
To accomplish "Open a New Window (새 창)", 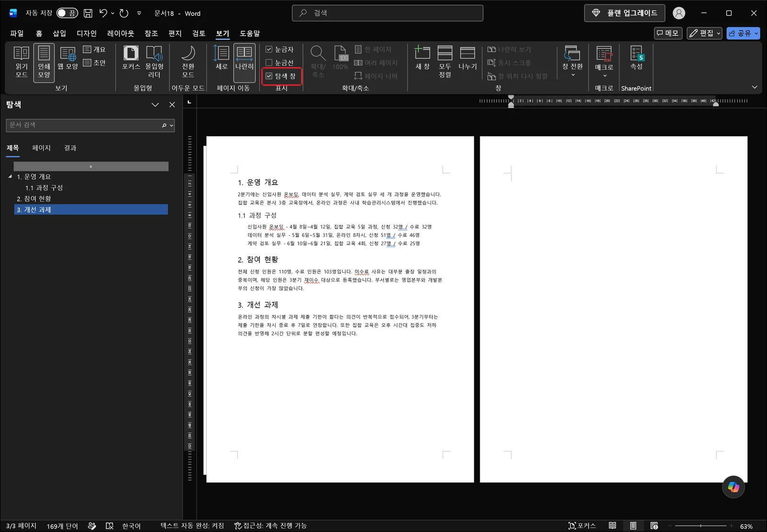I will pos(422,58).
